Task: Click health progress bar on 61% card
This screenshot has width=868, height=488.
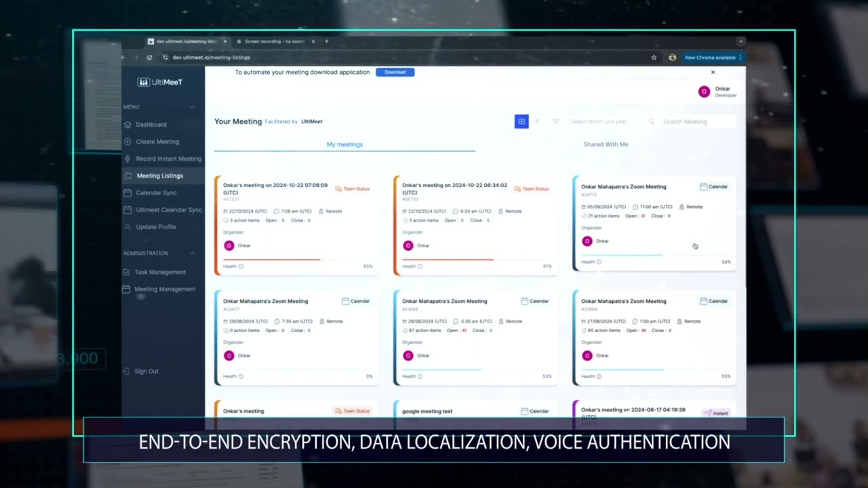Action: pyautogui.click(x=477, y=260)
